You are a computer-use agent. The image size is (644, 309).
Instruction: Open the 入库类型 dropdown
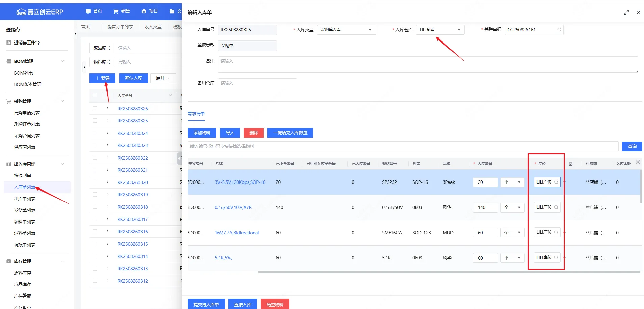[x=346, y=30]
